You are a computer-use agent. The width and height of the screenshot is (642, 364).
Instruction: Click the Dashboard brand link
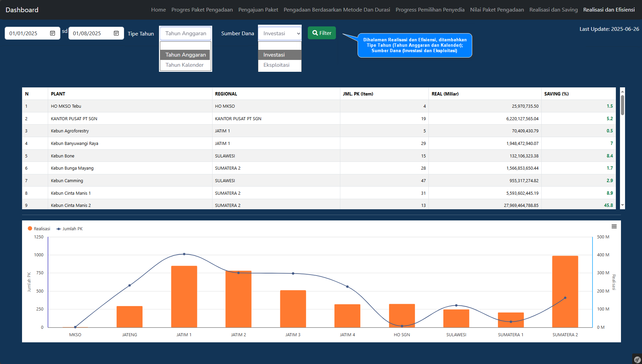click(22, 10)
